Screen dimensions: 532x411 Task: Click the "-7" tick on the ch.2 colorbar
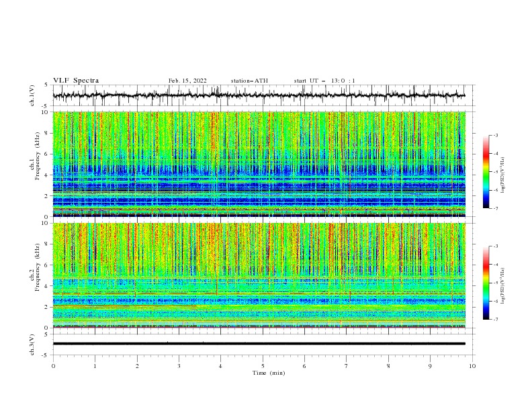(496, 320)
